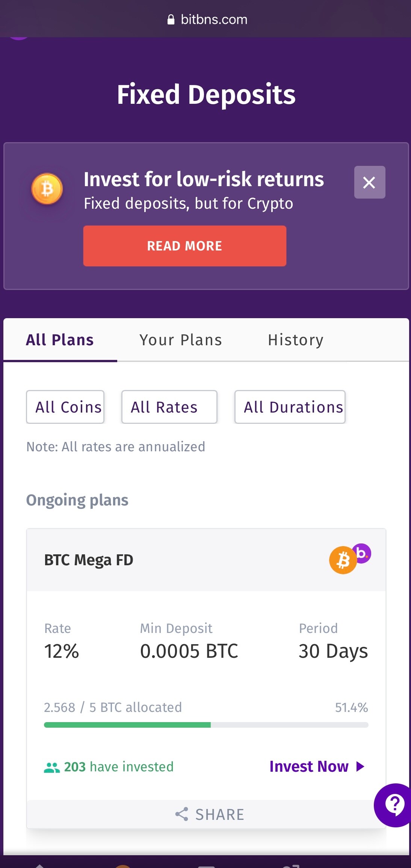Open the History tab
The width and height of the screenshot is (411, 868).
pos(296,340)
